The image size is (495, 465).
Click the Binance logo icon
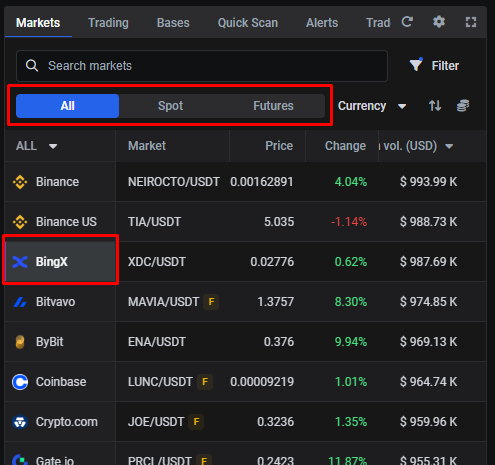pos(20,182)
